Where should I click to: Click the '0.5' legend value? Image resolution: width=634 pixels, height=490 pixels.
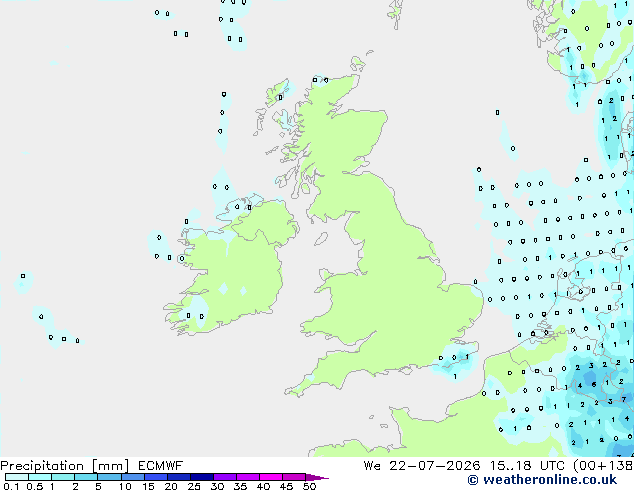coord(35,486)
